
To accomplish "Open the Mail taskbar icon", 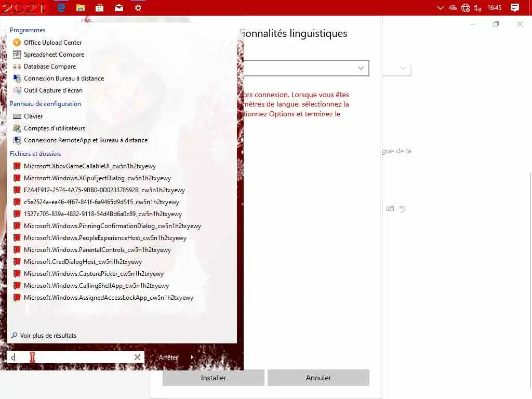I will (119, 7).
